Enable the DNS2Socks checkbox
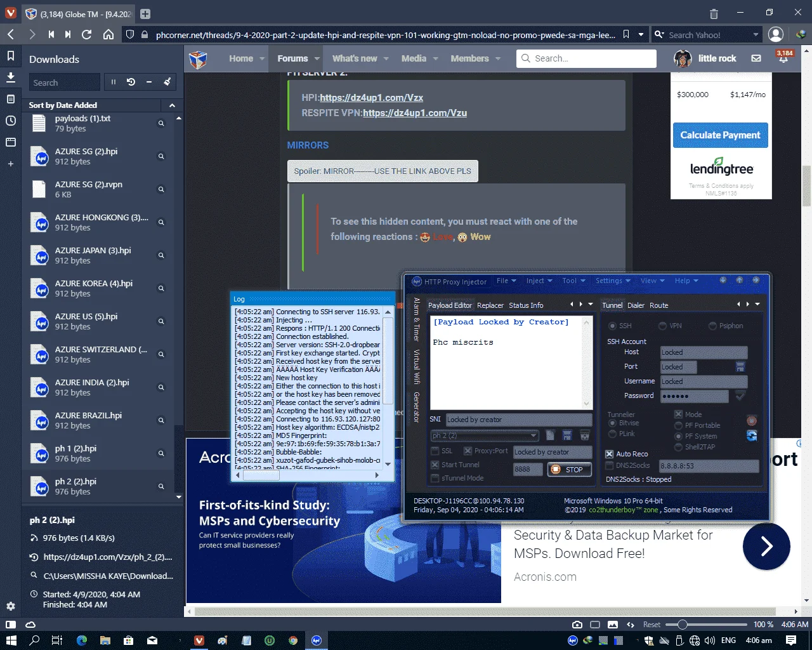Image resolution: width=812 pixels, height=650 pixels. pos(610,465)
